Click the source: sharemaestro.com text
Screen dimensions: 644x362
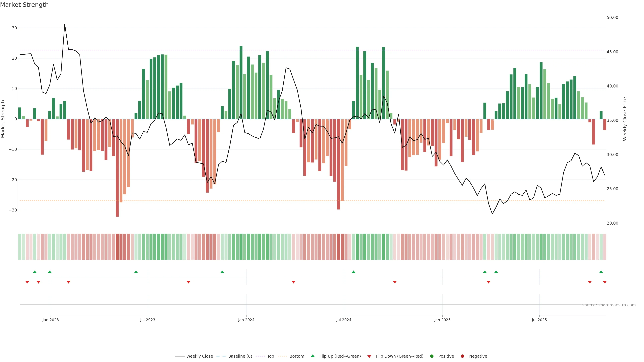[x=609, y=305]
